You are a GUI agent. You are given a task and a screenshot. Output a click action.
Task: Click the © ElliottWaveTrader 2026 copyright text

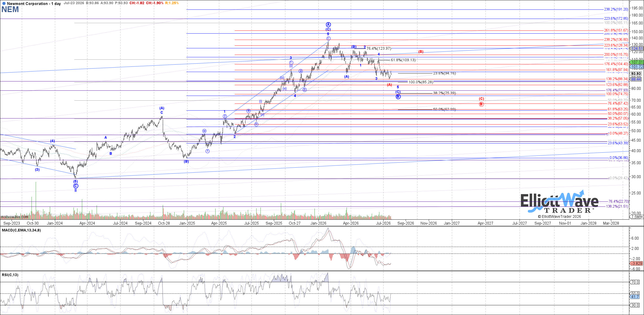[559, 216]
